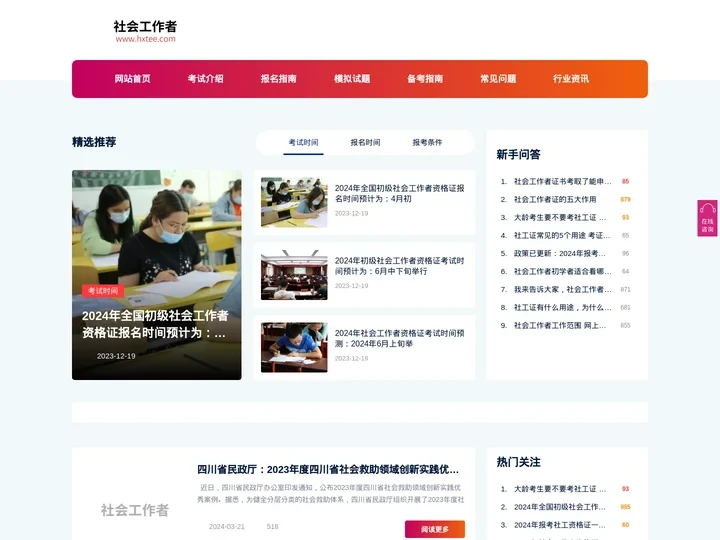Image resolution: width=720 pixels, height=540 pixels.
Task: Open question 4 社工证常见的5个用途
Action: 562,235
